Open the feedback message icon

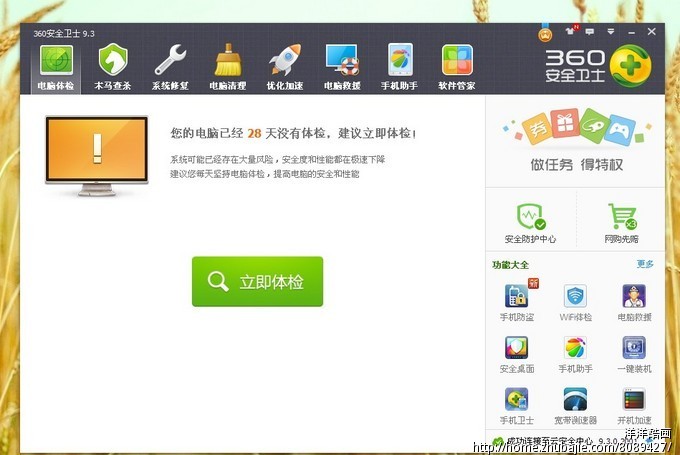(590, 32)
